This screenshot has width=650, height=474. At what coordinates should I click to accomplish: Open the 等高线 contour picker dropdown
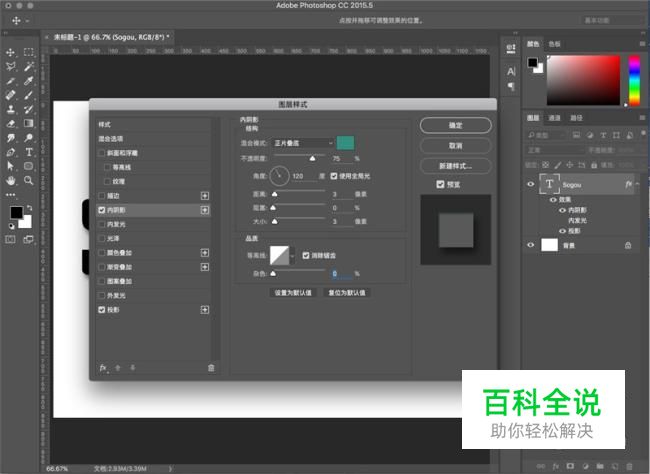point(292,256)
